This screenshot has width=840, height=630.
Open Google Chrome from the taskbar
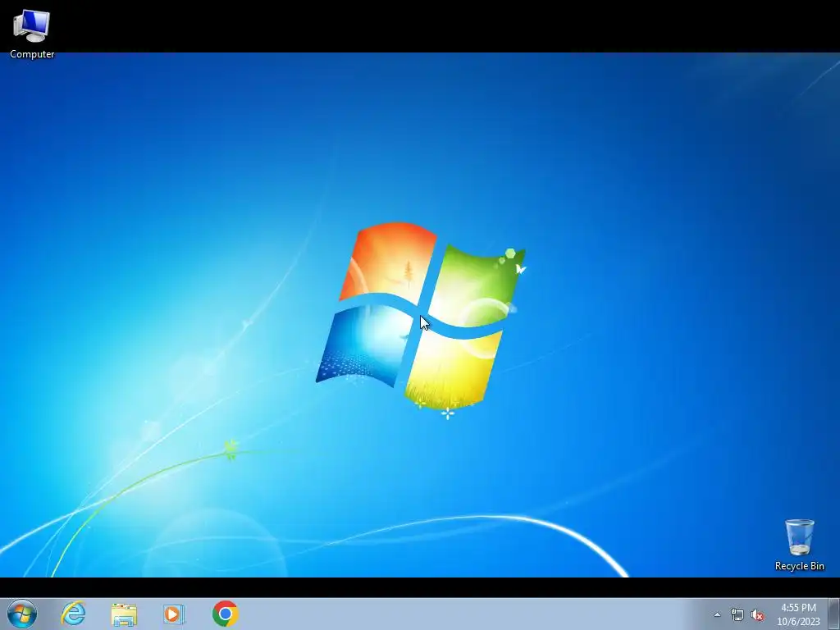(x=225, y=614)
